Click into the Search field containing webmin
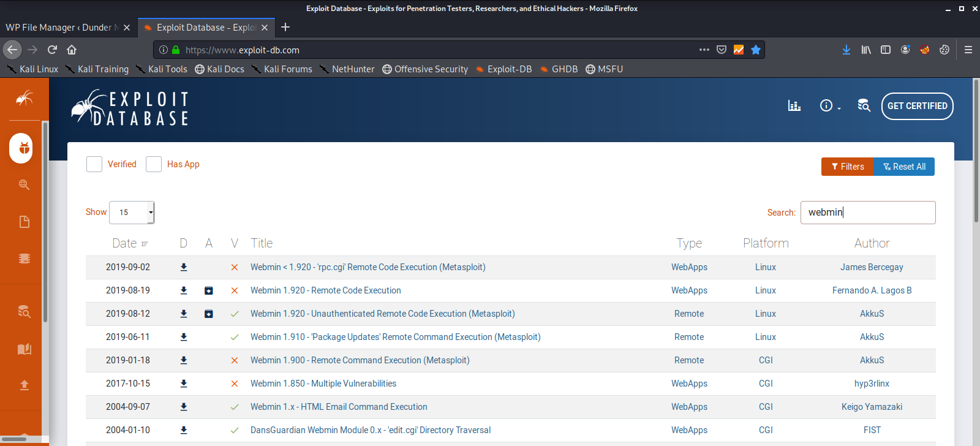 [868, 213]
